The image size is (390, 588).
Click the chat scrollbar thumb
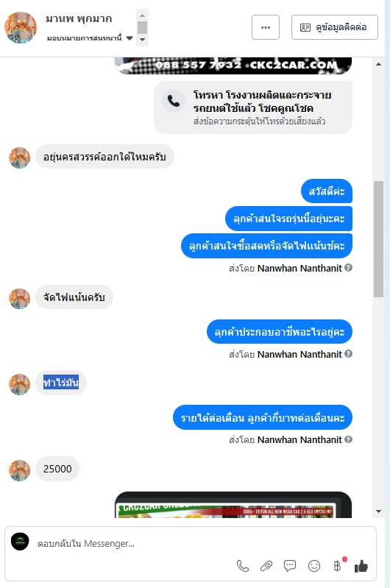[378, 239]
